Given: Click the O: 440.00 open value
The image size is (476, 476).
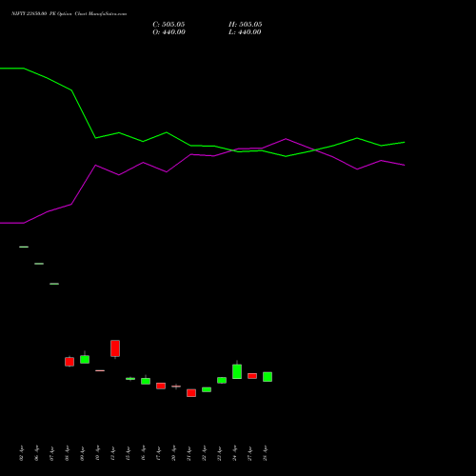Looking at the screenshot, I should [x=169, y=32].
